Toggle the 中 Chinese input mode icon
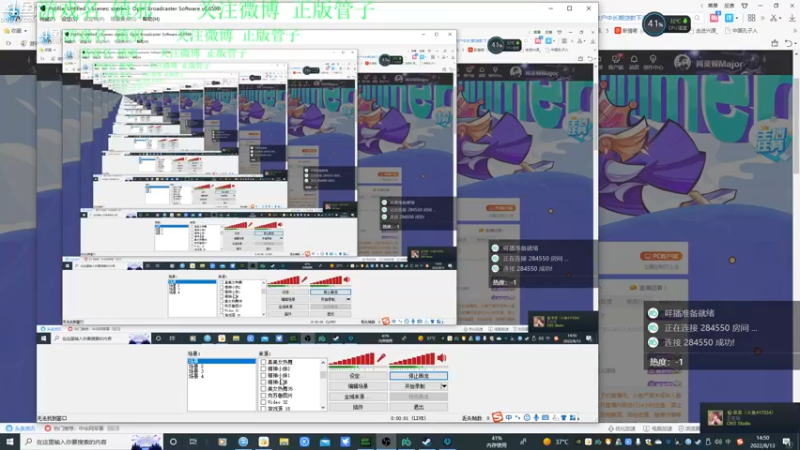Screen dimensions: 800x450 click(x=509, y=418)
